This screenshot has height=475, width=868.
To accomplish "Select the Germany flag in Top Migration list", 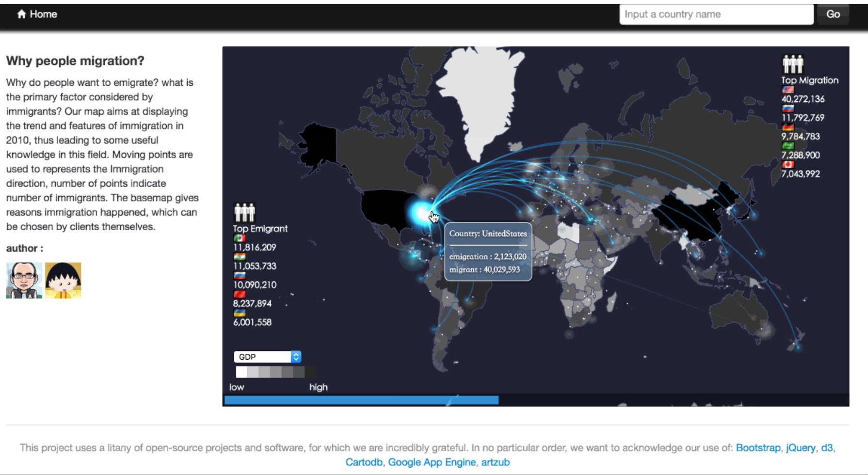I will point(788,127).
